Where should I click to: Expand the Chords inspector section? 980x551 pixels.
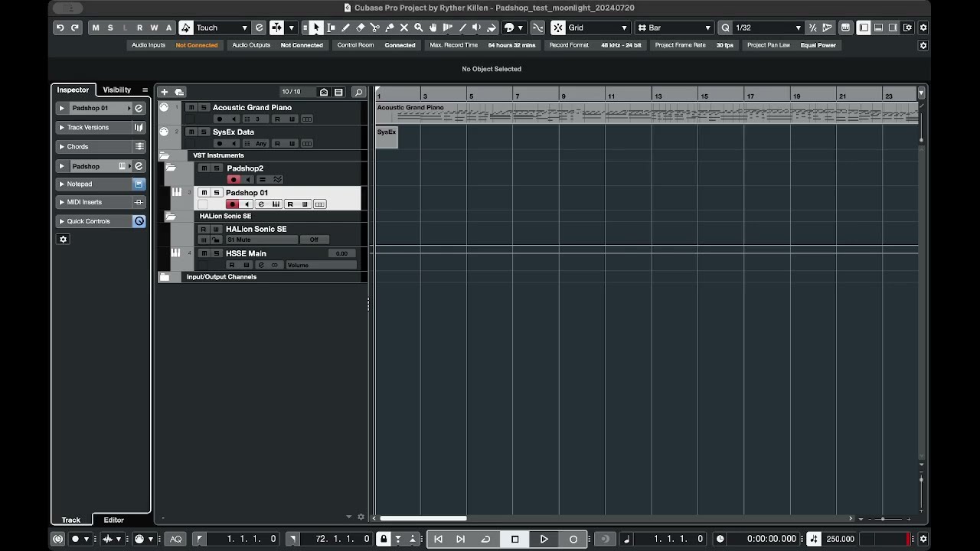point(62,147)
